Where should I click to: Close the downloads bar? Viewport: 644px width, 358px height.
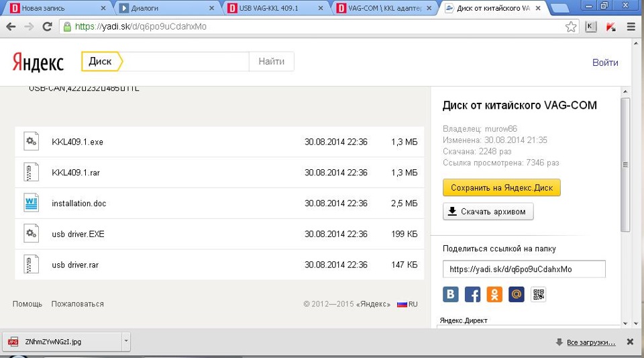point(630,342)
